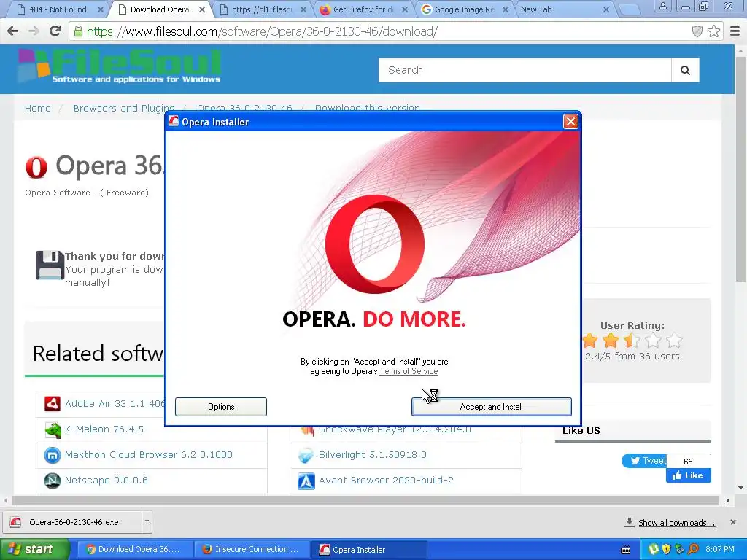Viewport: 747px width, 560px height.
Task: Rate with the fifth rating star
Action: tap(674, 340)
